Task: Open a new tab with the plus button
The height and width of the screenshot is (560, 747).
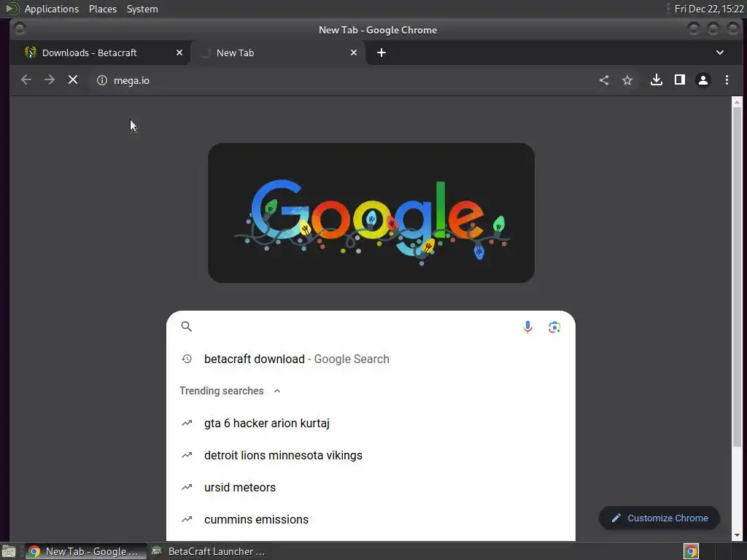Action: [381, 52]
